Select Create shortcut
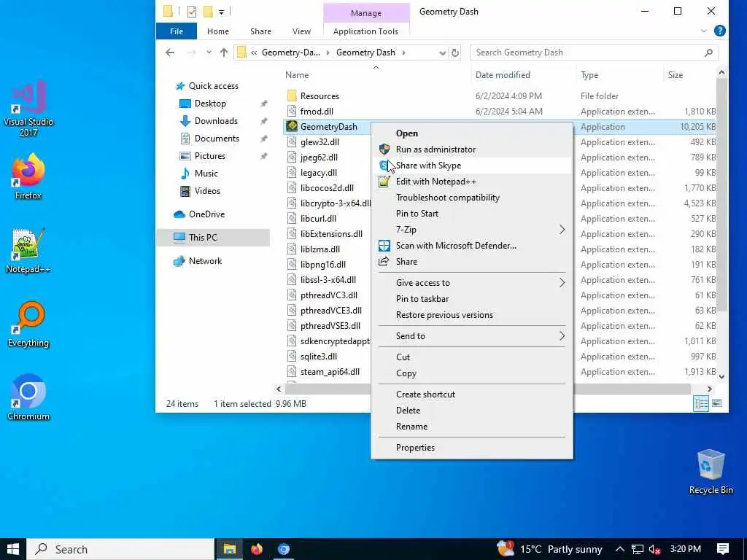The width and height of the screenshot is (747, 560). click(472, 394)
